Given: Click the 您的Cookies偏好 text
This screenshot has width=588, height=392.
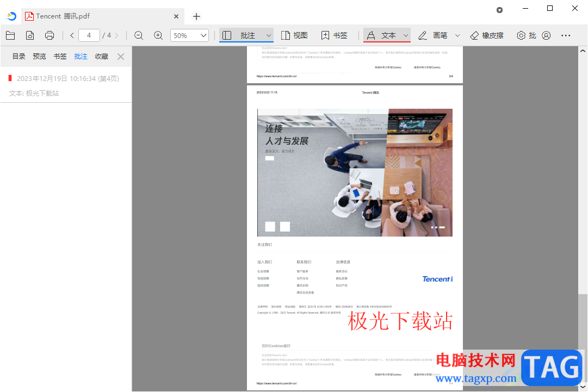Looking at the screenshot, I should (276, 346).
